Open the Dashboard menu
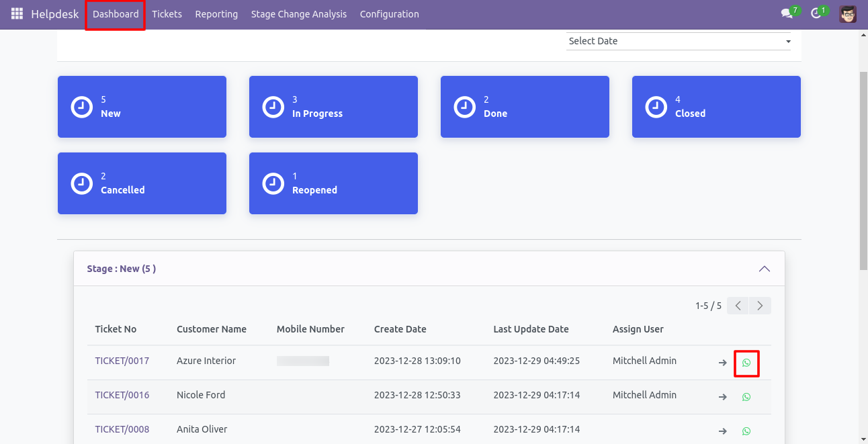The width and height of the screenshot is (868, 444). 116,14
